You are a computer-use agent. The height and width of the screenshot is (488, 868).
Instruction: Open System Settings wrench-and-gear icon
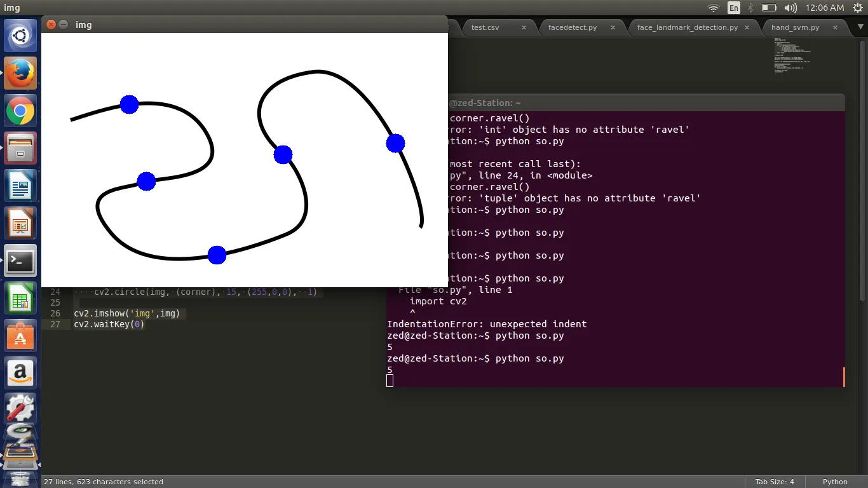click(x=20, y=410)
